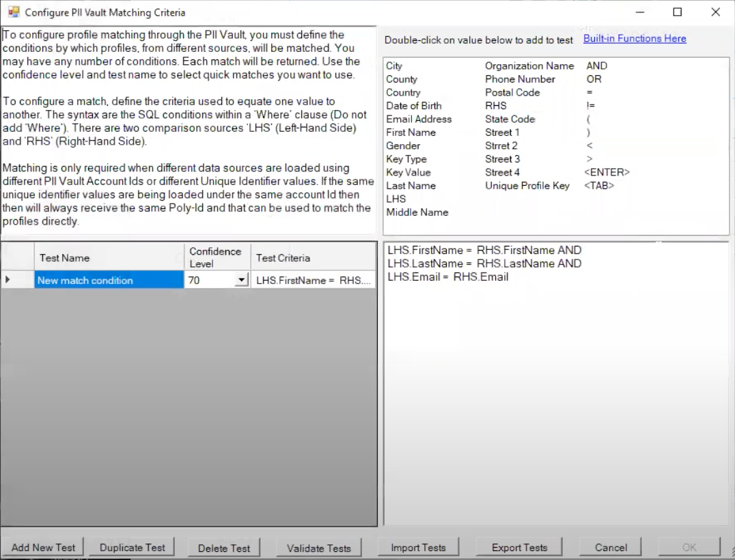Select the <ENTER> token
This screenshot has height=560, width=735.
pyautogui.click(x=607, y=173)
